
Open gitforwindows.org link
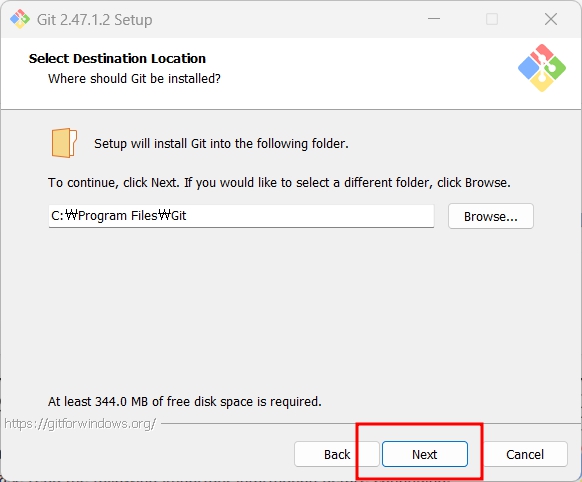(x=80, y=423)
